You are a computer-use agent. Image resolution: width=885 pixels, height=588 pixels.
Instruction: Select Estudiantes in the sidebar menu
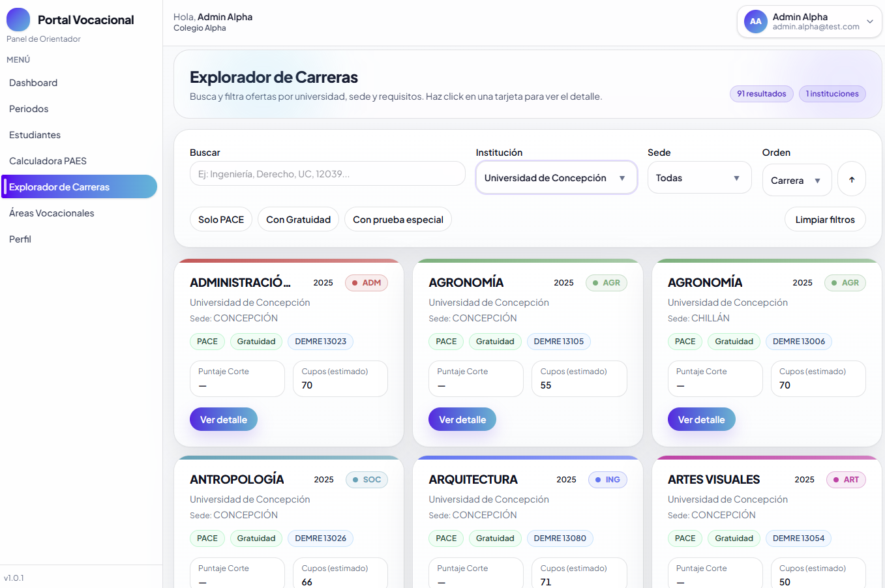click(33, 134)
